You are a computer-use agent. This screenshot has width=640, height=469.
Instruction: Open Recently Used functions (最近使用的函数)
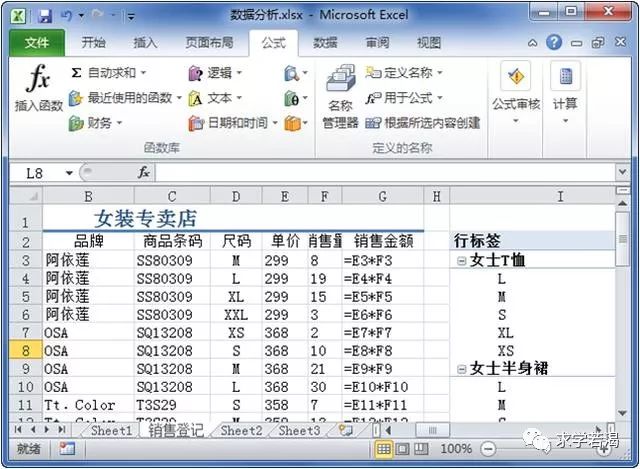coord(125,98)
